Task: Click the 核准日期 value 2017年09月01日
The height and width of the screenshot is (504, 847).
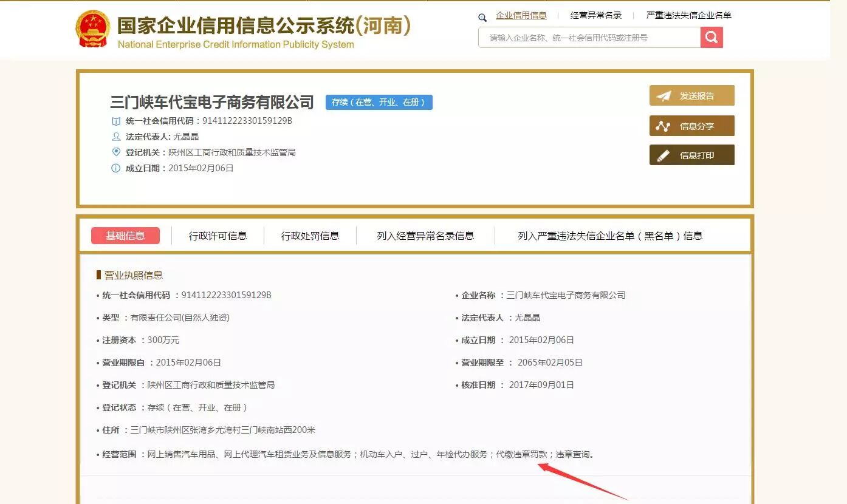Action: coord(541,385)
